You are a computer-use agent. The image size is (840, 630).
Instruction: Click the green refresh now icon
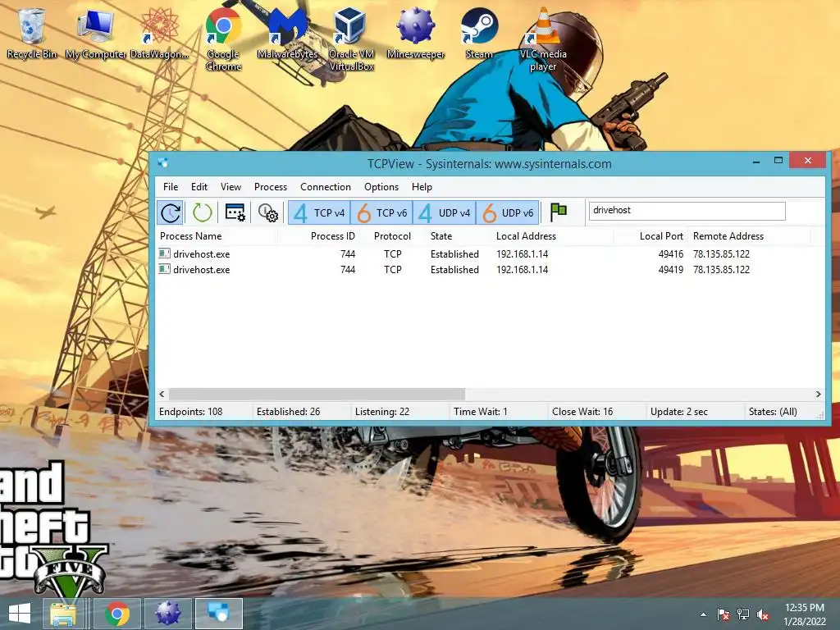pos(202,212)
